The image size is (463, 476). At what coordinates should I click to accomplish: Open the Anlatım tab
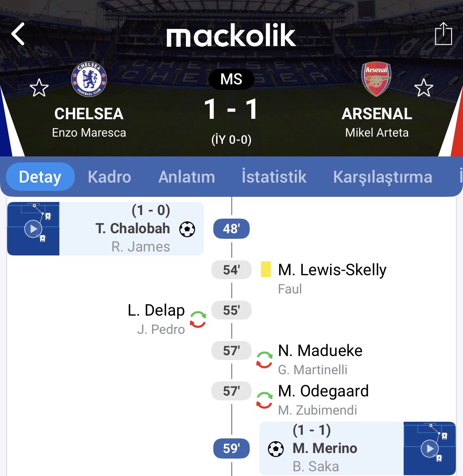(187, 177)
